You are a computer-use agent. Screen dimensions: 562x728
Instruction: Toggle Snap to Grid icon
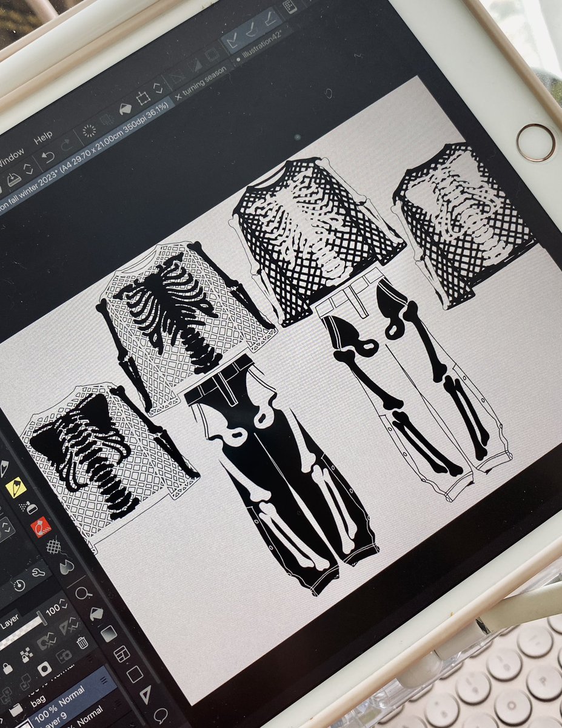point(270,19)
